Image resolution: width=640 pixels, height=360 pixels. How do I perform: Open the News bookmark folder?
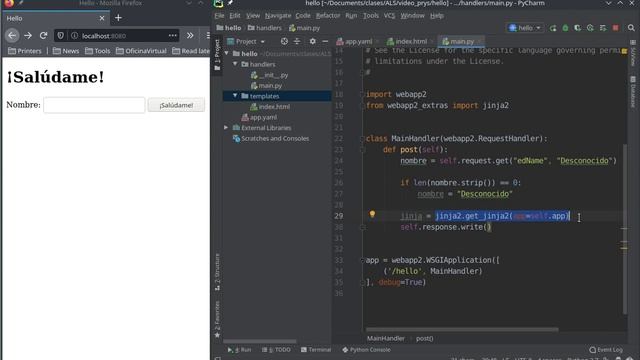click(x=66, y=51)
